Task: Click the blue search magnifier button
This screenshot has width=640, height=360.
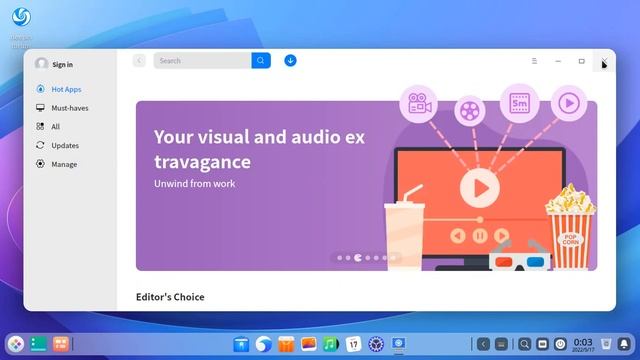Action: click(261, 61)
